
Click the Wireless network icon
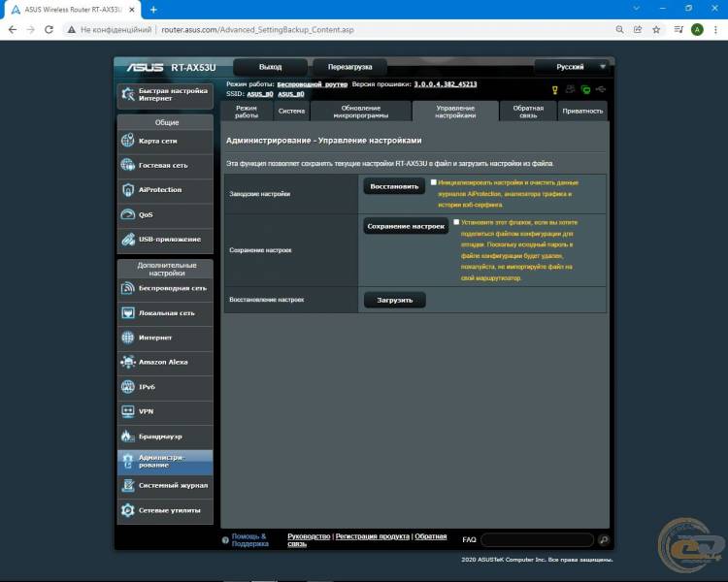tap(128, 288)
